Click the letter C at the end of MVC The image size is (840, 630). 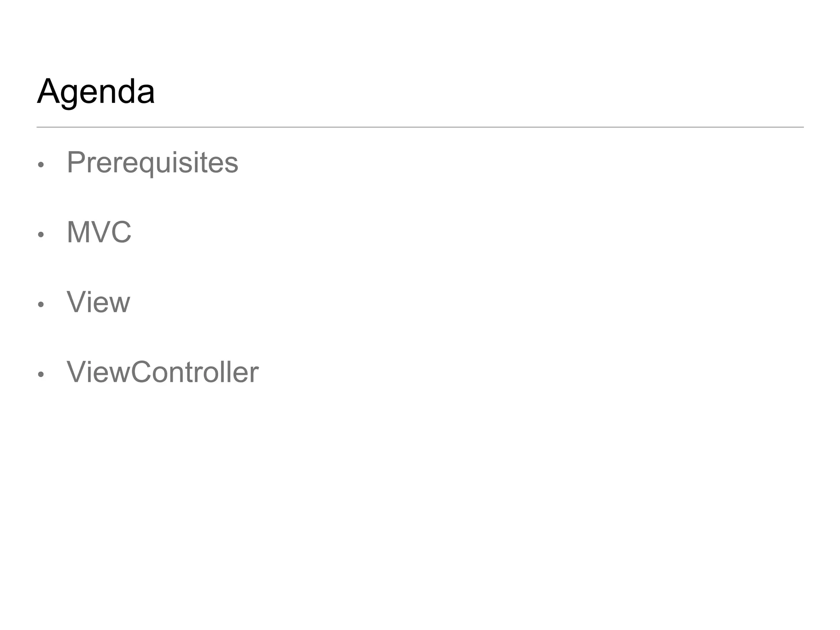point(121,232)
